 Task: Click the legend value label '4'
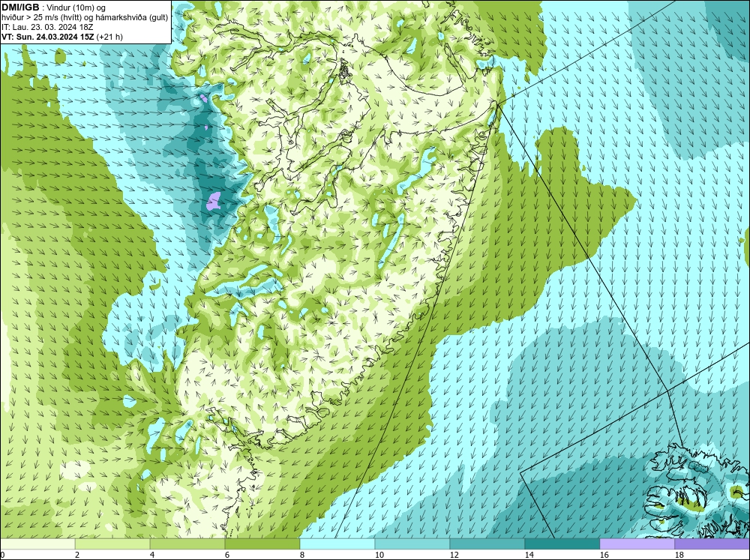tap(152, 555)
